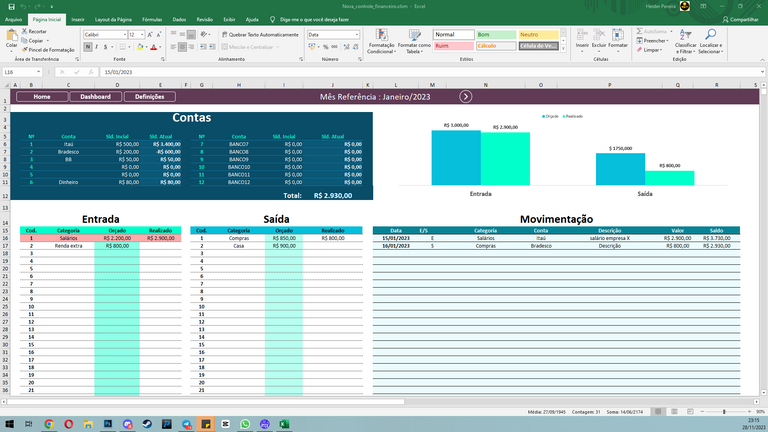768x432 pixels.
Task: Click the insert function fx icon
Action: pos(91,72)
